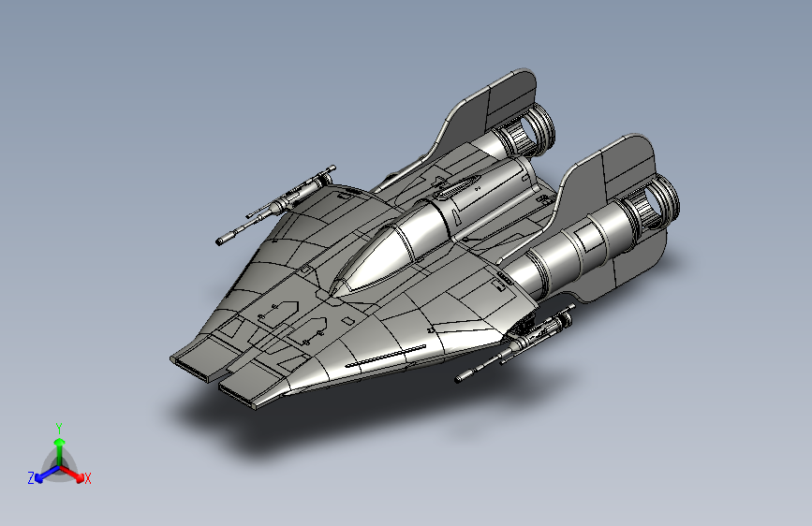
Task: Click the red X axis arrow of the triad
Action: tap(72, 474)
